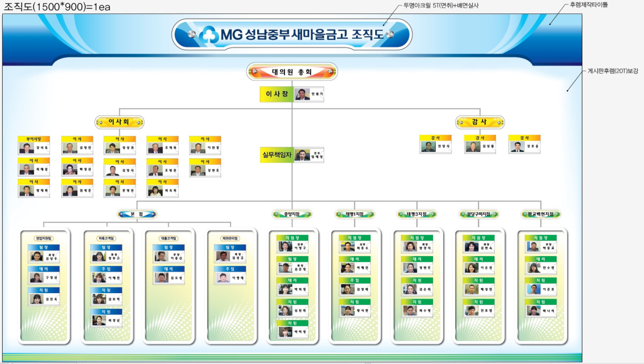Click the '채권관리팀' team label
The width and height of the screenshot is (644, 364).
230,238
